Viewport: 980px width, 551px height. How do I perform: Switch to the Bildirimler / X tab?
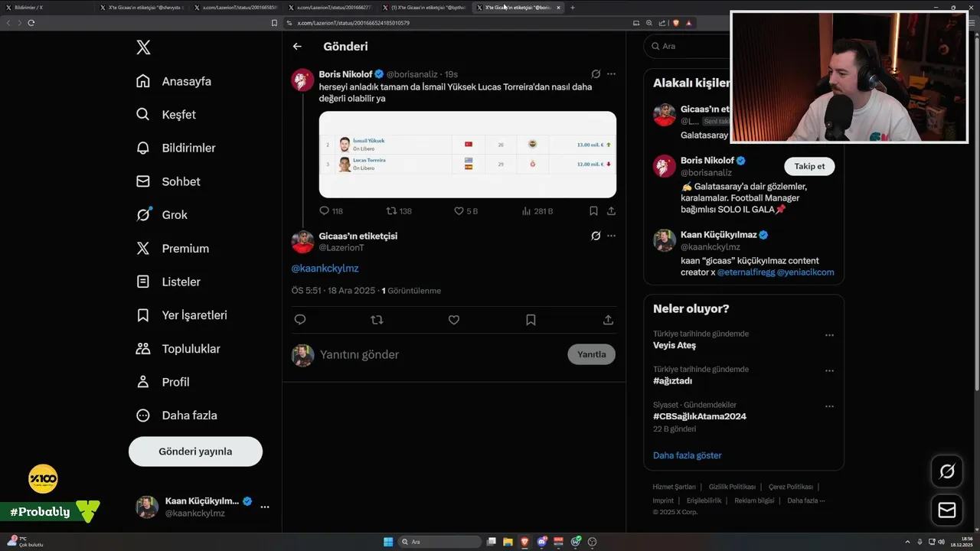tap(46, 8)
